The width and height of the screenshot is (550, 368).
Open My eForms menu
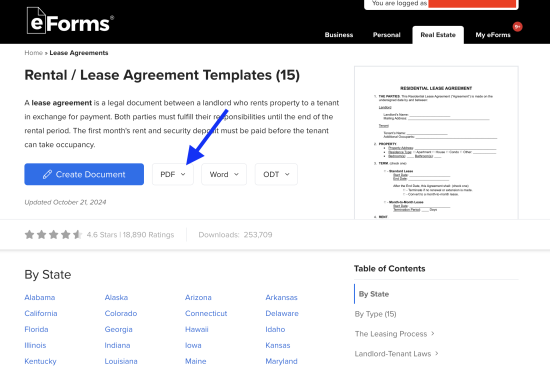[493, 35]
